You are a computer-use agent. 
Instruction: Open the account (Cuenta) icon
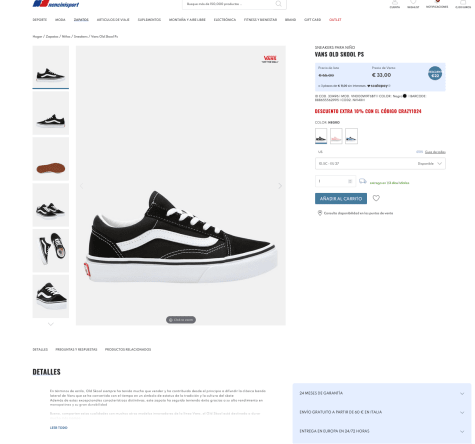[395, 3]
